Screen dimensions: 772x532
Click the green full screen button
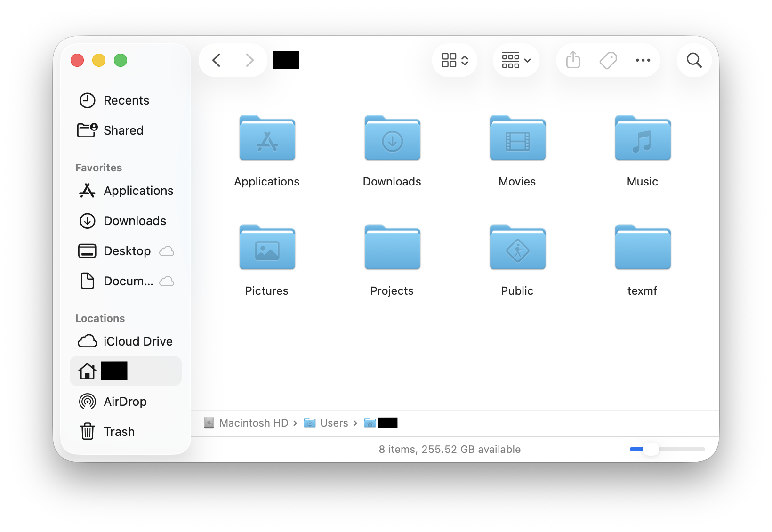point(121,60)
